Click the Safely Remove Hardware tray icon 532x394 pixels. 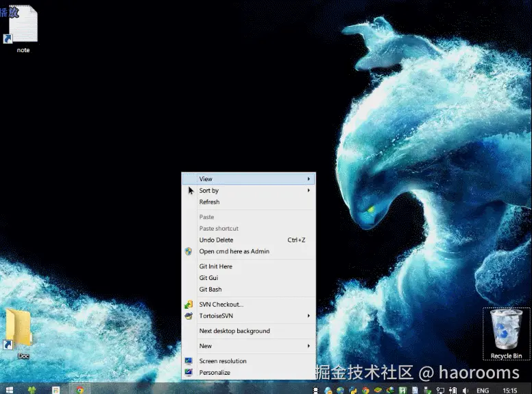pos(427,391)
